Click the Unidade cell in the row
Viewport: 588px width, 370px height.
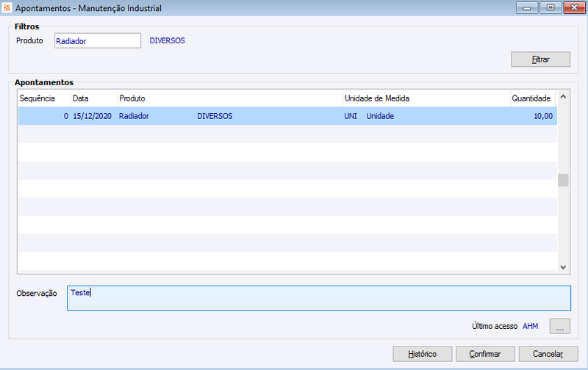tap(380, 116)
